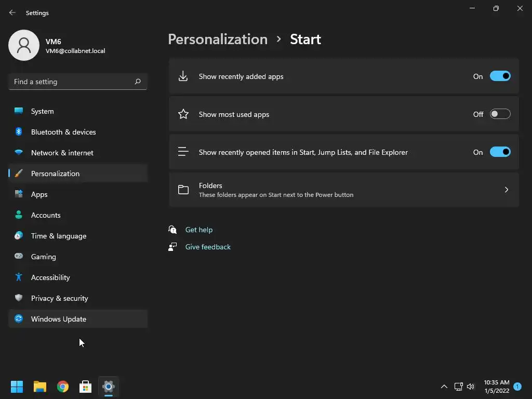This screenshot has height=399, width=532.
Task: Click the Accessibility figure icon
Action: (19, 277)
